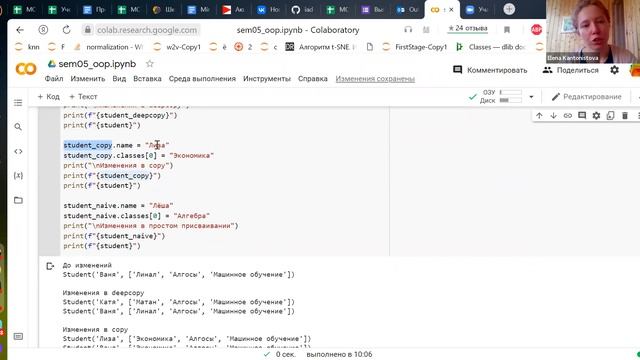Open the Colab logo home
This screenshot has width=640, height=360.
tap(26, 69)
